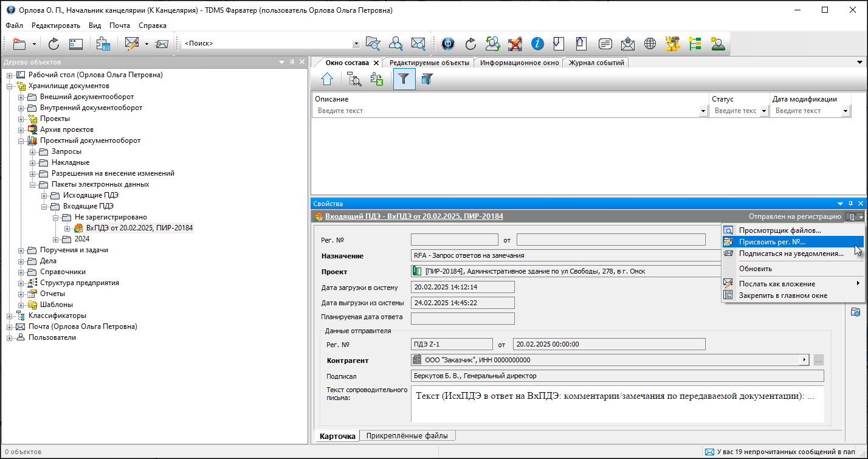Image resolution: width=868 pixels, height=459 pixels.
Task: Click the blue information icon
Action: click(537, 44)
